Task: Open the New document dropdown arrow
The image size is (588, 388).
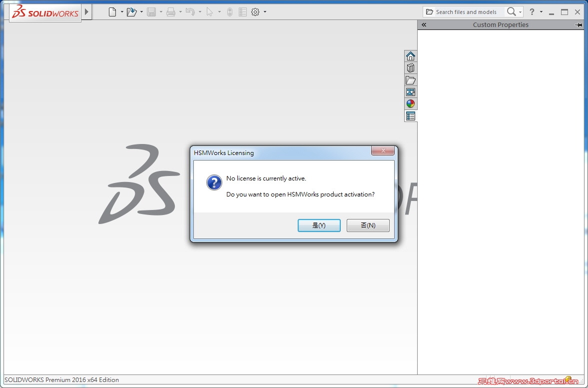Action: point(122,12)
